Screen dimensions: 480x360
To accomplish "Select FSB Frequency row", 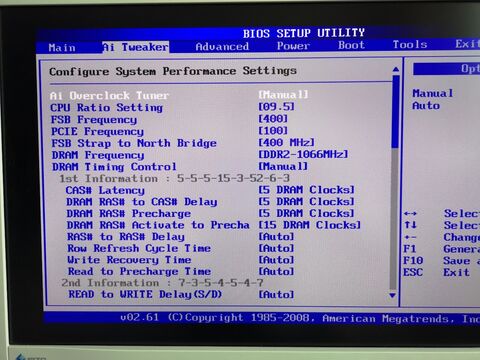I will pyautogui.click(x=94, y=120).
